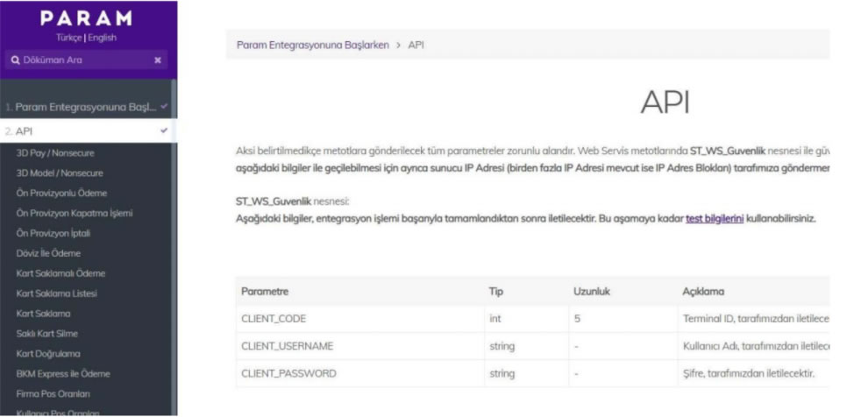
Task: Open Ön Provizyonlu Ödeme page
Action: coord(61,193)
